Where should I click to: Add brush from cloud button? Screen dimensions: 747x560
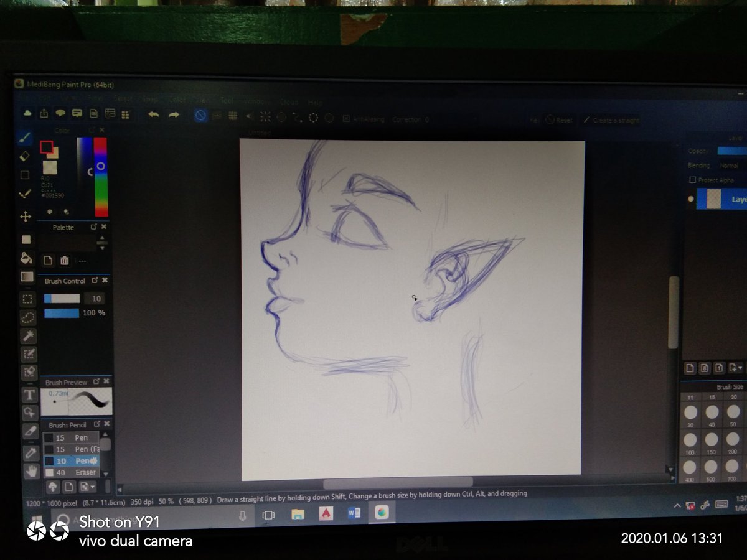point(52,487)
